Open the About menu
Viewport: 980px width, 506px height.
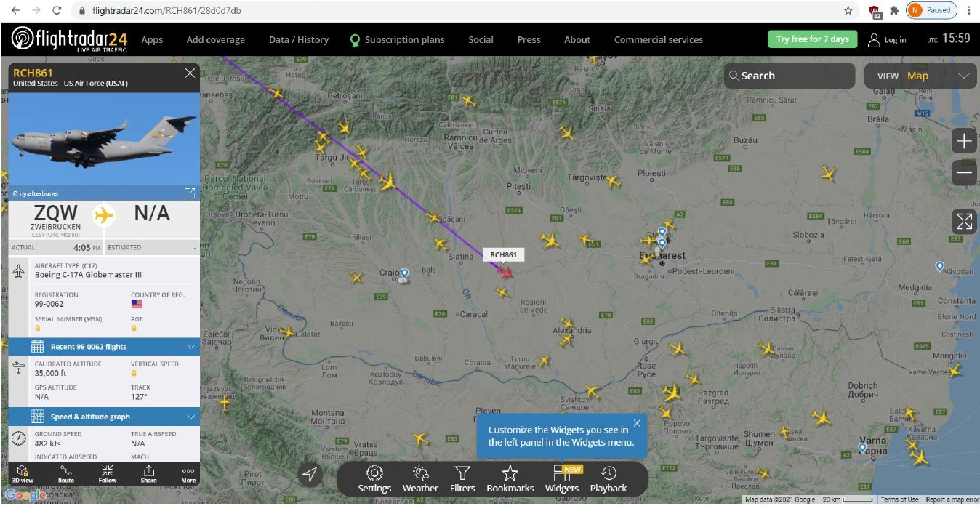pos(577,40)
